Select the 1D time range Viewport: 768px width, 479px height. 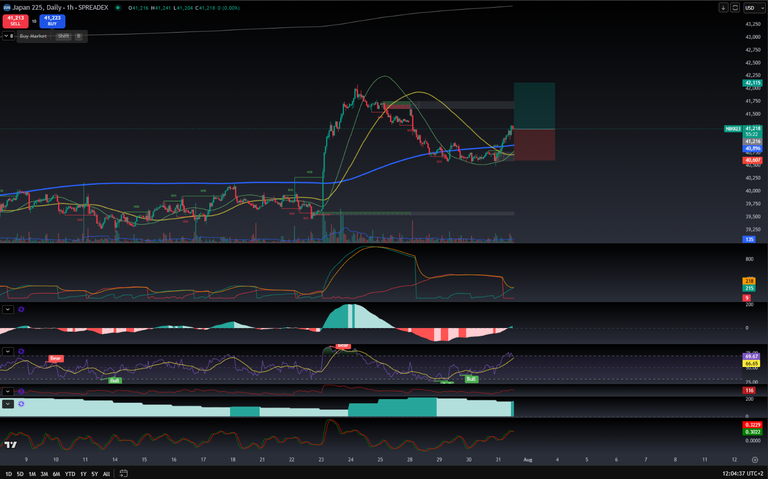pyautogui.click(x=9, y=473)
